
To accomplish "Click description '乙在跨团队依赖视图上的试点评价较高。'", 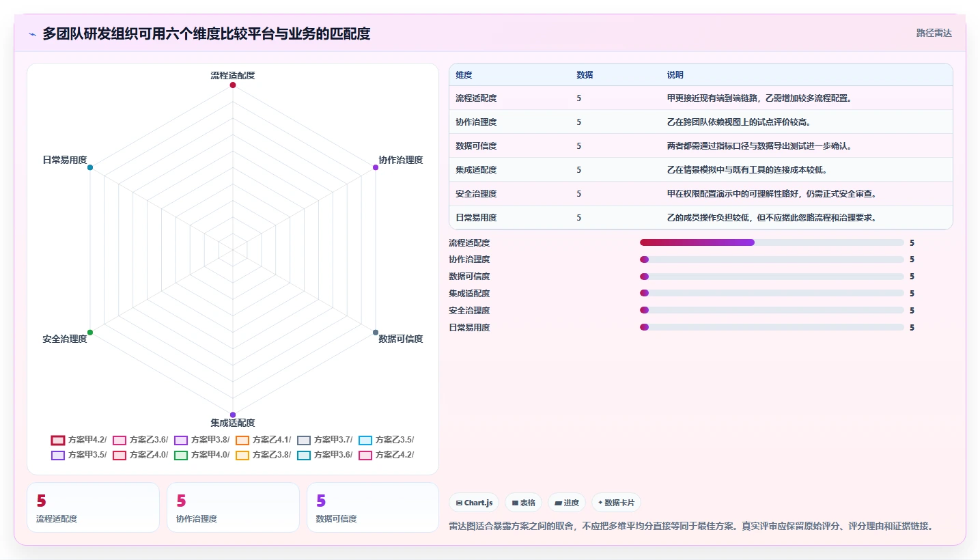I will coord(739,122).
